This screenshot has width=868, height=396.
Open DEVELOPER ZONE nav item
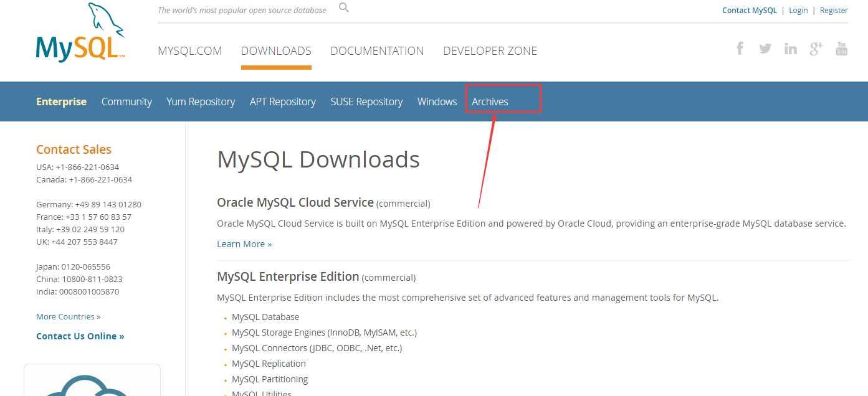point(490,51)
